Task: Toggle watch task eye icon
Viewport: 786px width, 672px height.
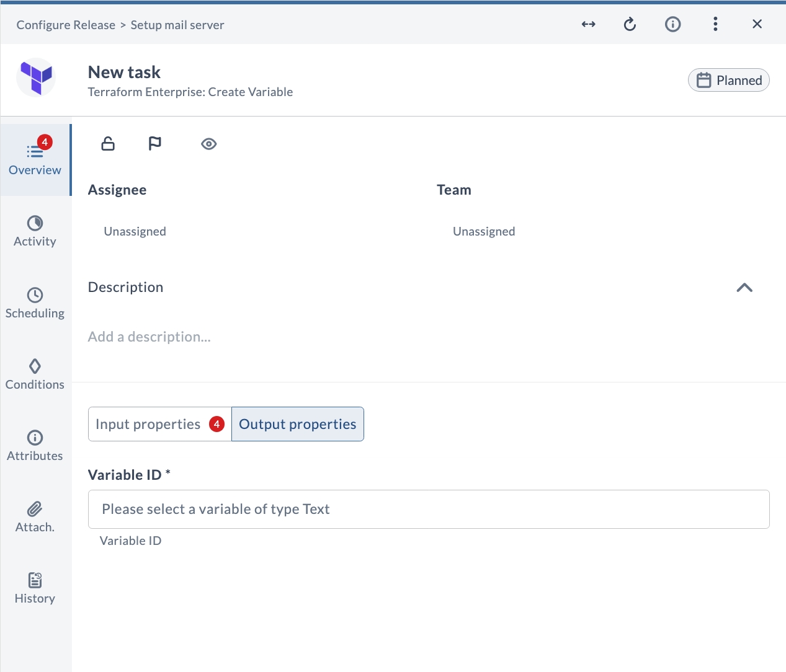Action: point(209,144)
